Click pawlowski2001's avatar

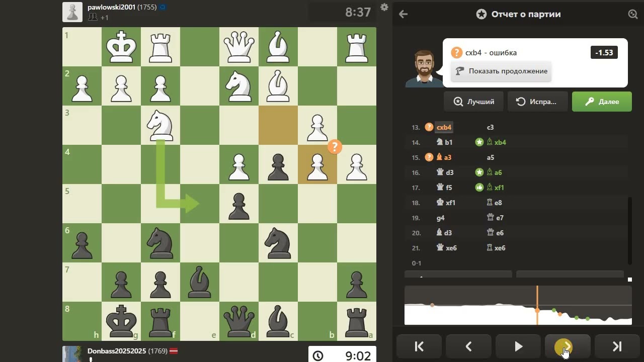click(x=72, y=12)
